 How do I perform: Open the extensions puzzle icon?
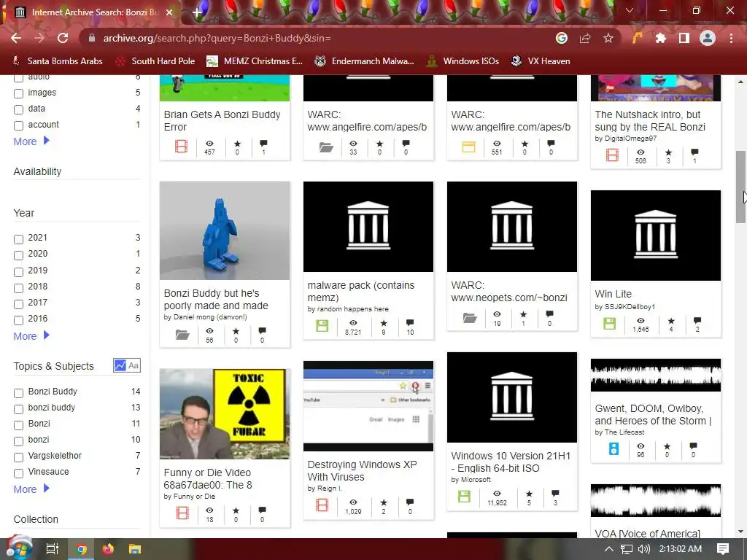point(661,38)
